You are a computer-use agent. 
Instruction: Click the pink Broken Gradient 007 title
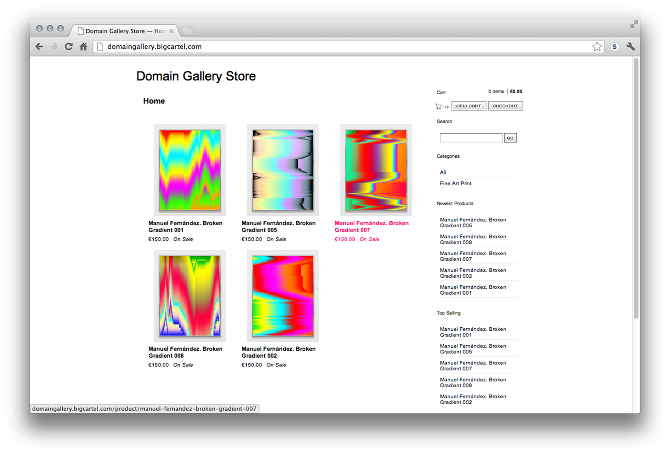tap(371, 226)
